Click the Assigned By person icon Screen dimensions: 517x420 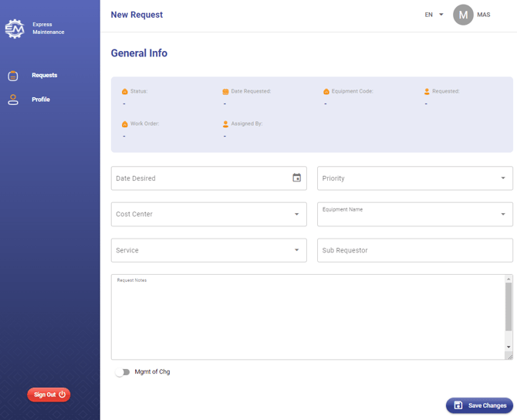coord(225,124)
